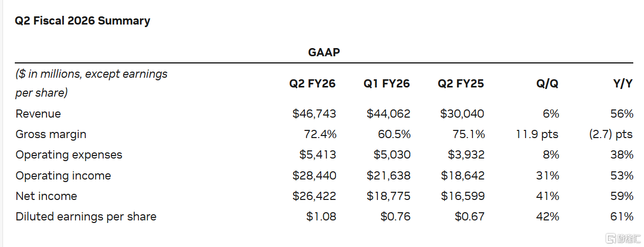Click the (2.7) pts Y/Y value

click(x=610, y=134)
